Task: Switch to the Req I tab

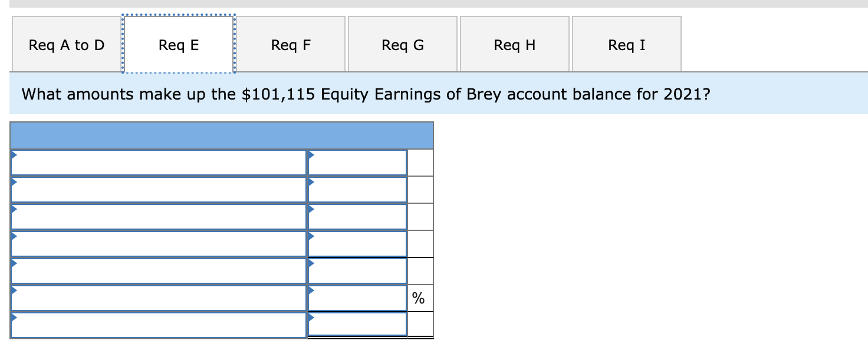Action: coord(626,44)
